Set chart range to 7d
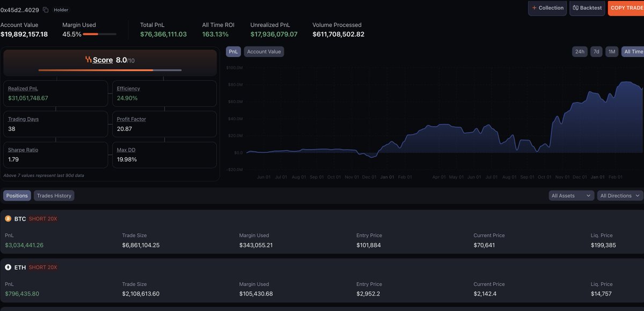The height and width of the screenshot is (311, 644). (596, 51)
